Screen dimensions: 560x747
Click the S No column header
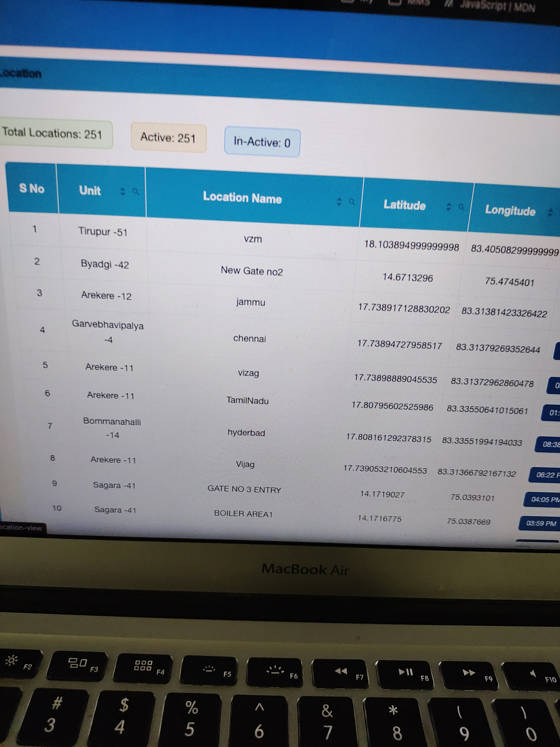(x=32, y=188)
